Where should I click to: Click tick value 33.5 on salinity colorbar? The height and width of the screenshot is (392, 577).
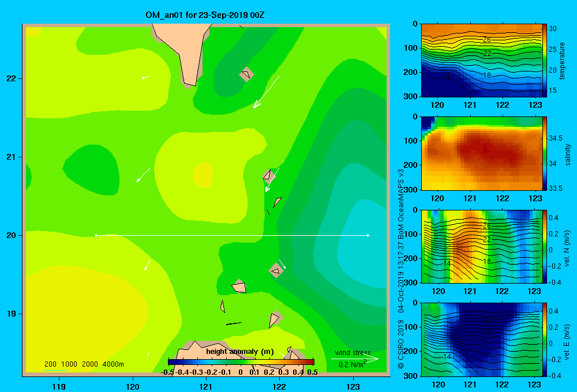pyautogui.click(x=555, y=189)
